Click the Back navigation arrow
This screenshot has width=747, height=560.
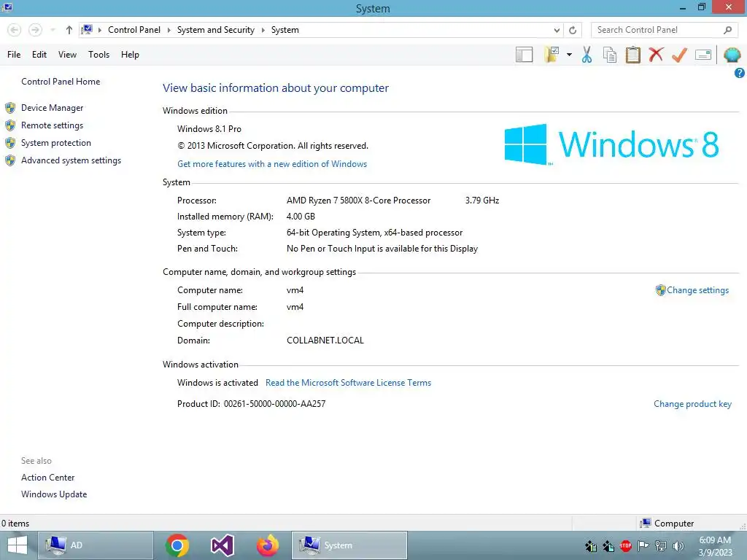pos(15,30)
